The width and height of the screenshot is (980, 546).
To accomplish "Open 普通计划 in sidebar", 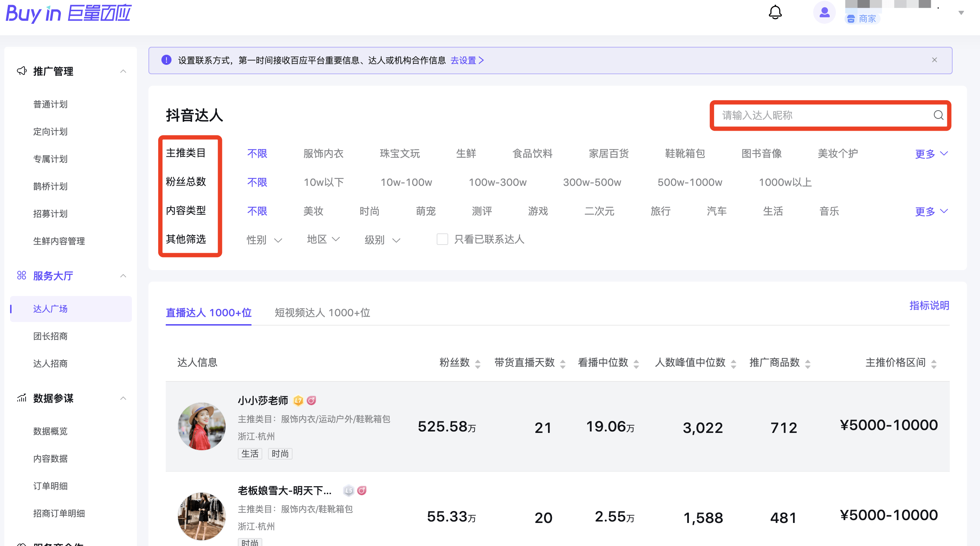I will click(50, 104).
